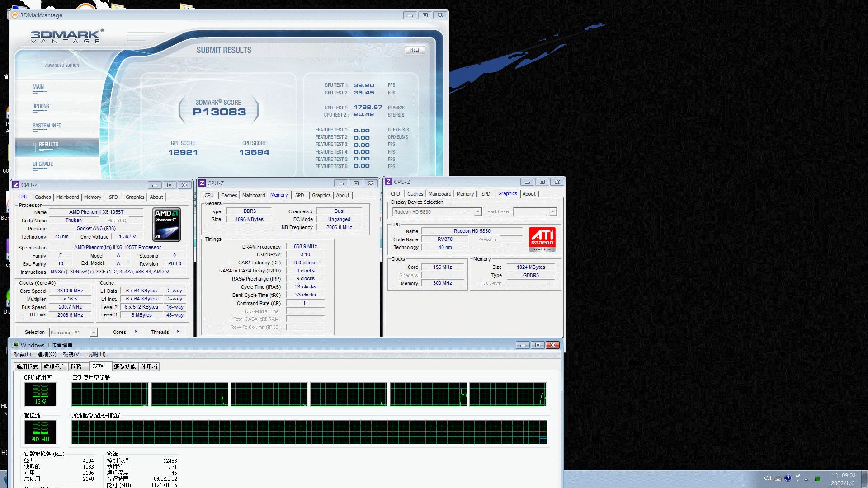
Task: Click the 3DMark Vantage title bar icon
Action: pos(15,15)
